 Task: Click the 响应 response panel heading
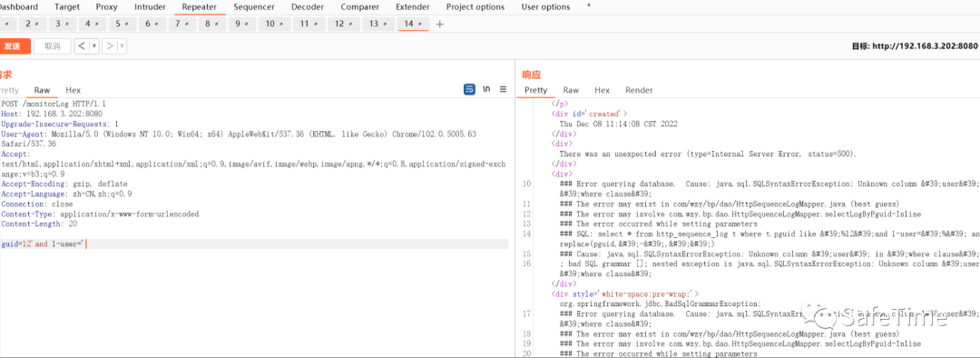[x=531, y=75]
